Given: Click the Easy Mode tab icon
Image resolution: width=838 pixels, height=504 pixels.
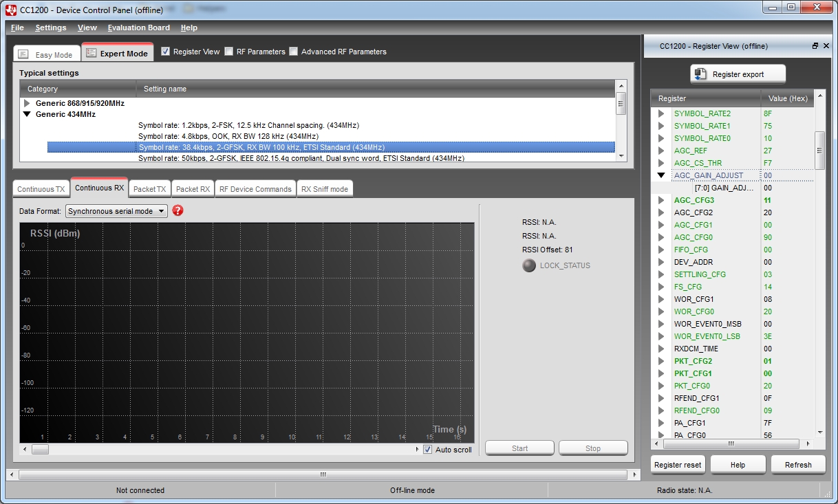Looking at the screenshot, I should pos(23,54).
